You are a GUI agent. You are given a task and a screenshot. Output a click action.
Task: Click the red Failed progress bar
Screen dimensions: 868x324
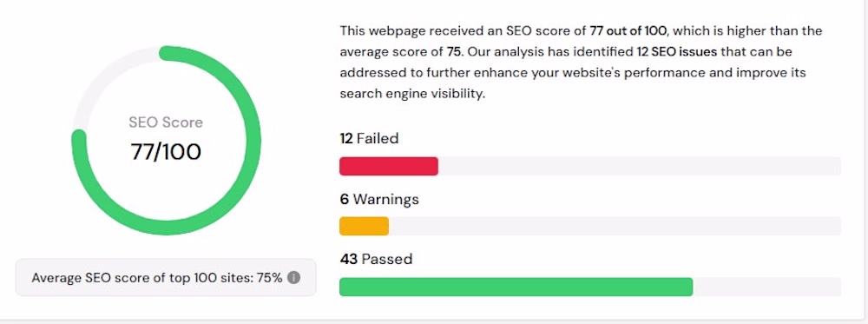coord(389,166)
